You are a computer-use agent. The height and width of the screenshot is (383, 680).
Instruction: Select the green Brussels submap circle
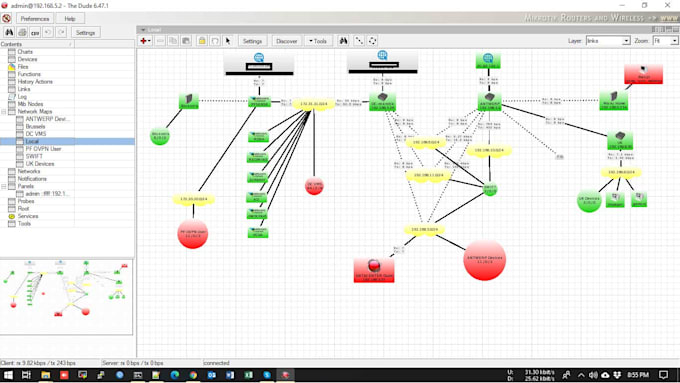(160, 136)
